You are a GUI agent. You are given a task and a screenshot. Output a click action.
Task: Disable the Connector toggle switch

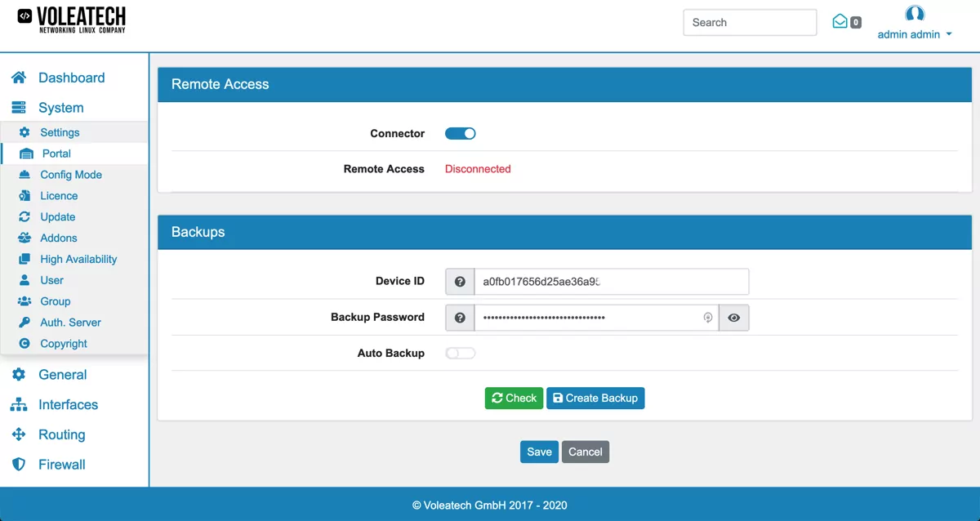pyautogui.click(x=460, y=134)
